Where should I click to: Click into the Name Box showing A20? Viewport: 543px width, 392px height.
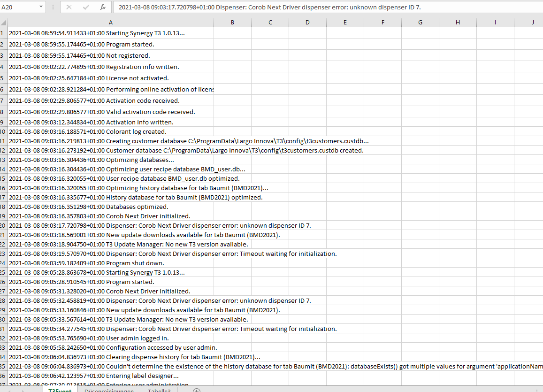pos(19,7)
